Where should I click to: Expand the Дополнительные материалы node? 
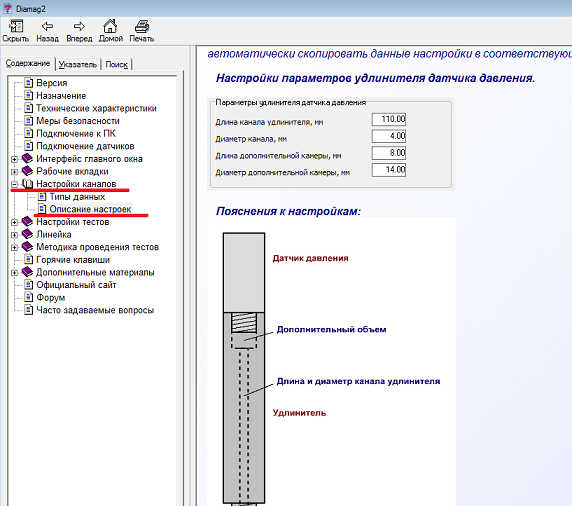pyautogui.click(x=14, y=273)
